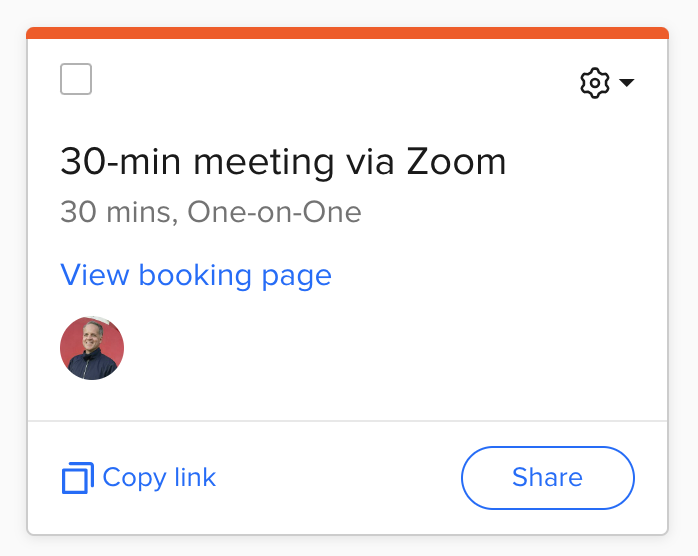Tick the event type checkbox
This screenshot has width=698, height=556.
pos(76,79)
